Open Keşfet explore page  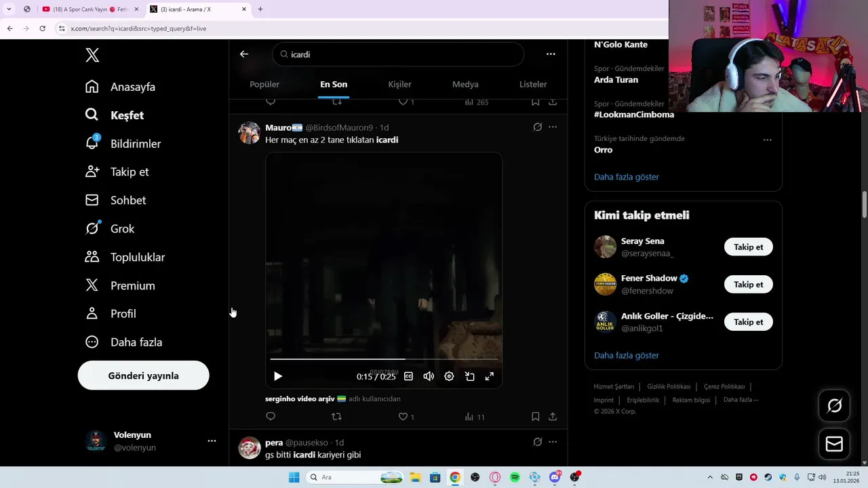click(115, 115)
